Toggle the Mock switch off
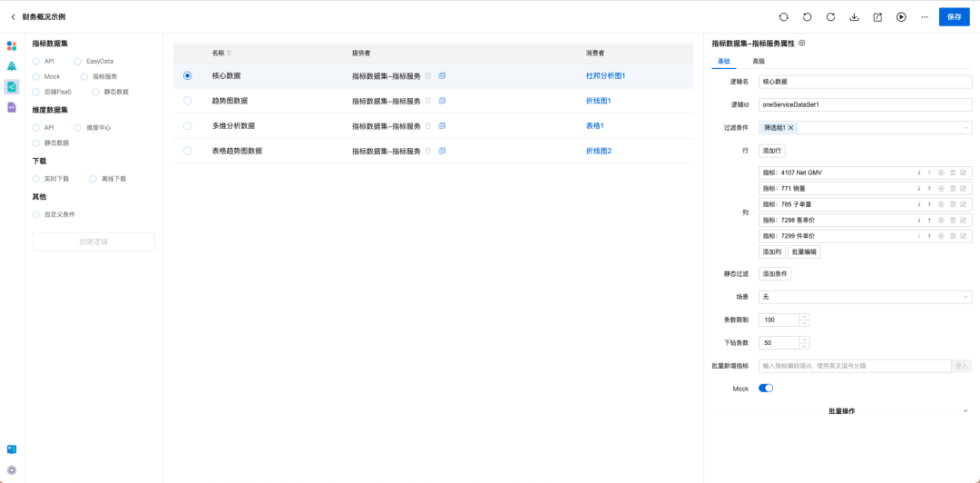This screenshot has width=980, height=483. (766, 388)
